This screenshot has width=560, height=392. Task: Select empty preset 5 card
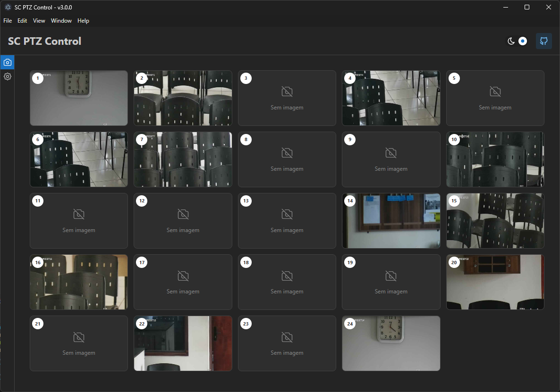point(495,98)
